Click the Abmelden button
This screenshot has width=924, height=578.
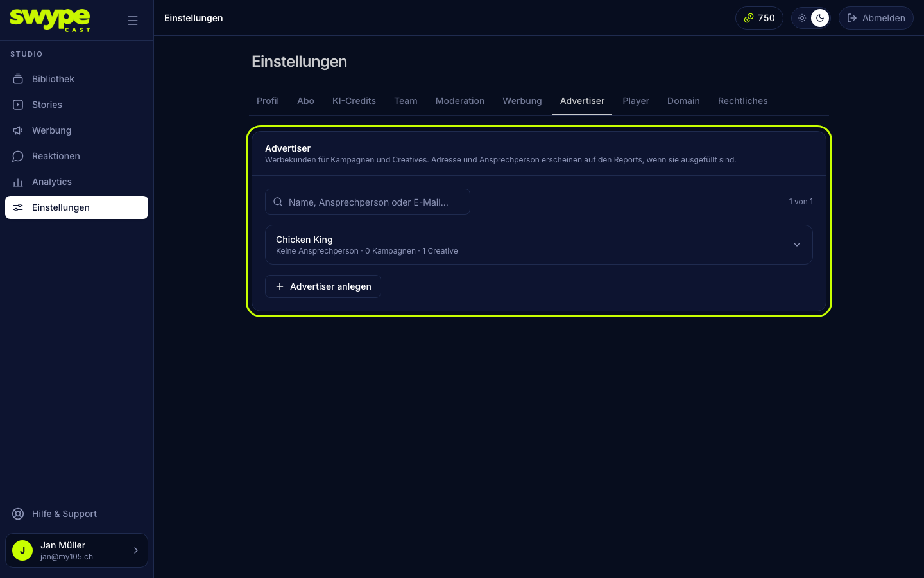pos(876,18)
